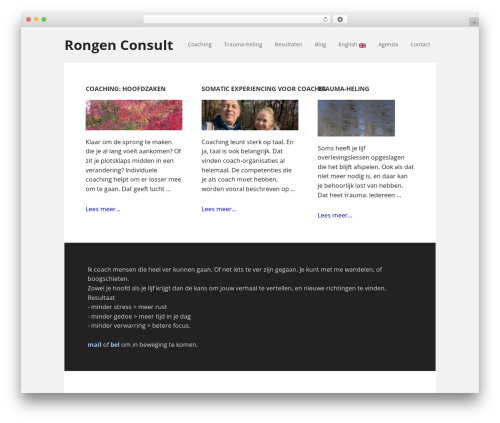Click Lees meer under Somatic Experiencing
This screenshot has height=423, width=500.
click(x=219, y=209)
